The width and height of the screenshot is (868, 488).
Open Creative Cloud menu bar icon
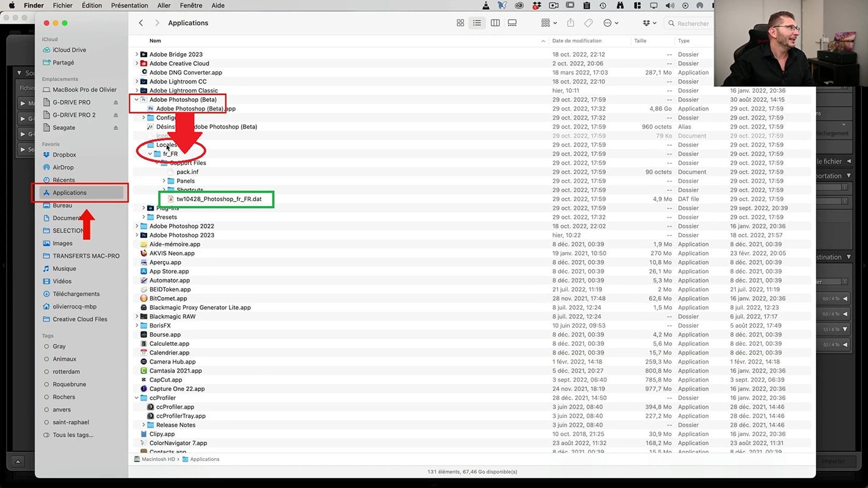click(x=519, y=5)
